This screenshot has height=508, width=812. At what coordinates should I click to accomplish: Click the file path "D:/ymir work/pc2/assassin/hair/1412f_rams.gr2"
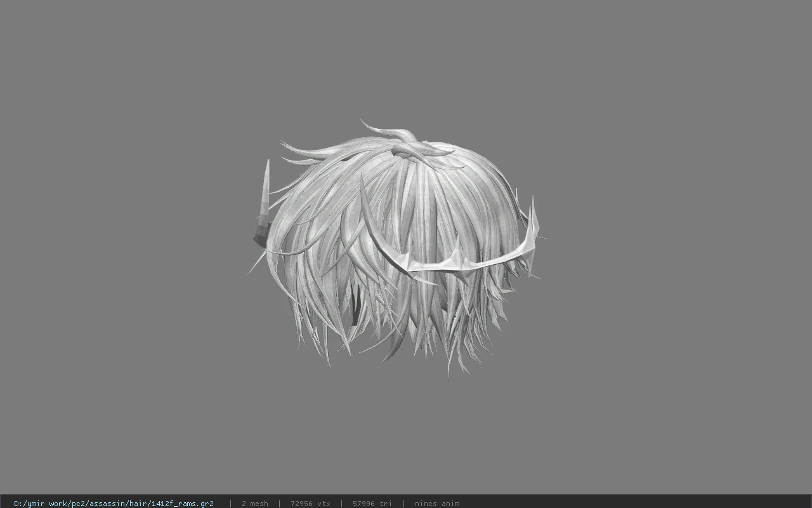[x=114, y=504]
